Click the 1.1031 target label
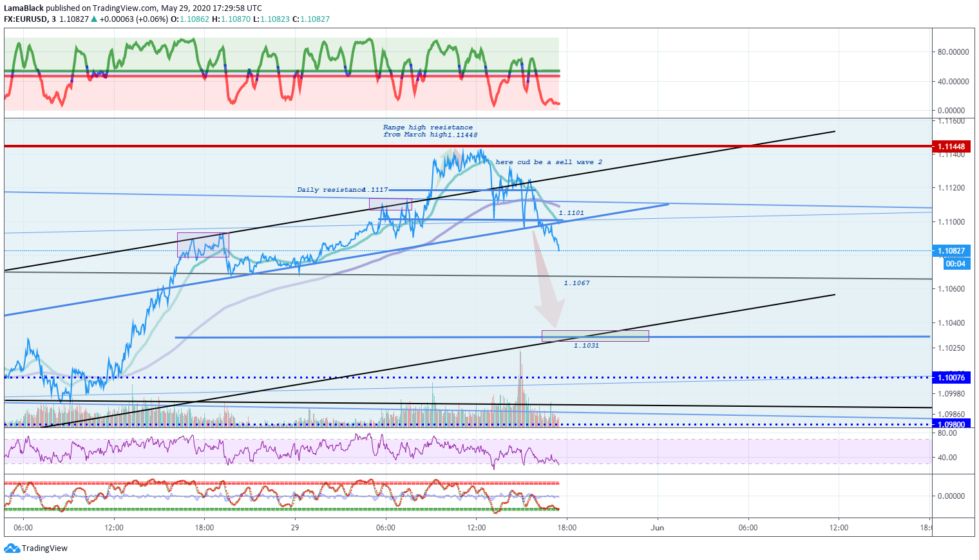Viewport: 979px width, 560px height. tap(586, 346)
